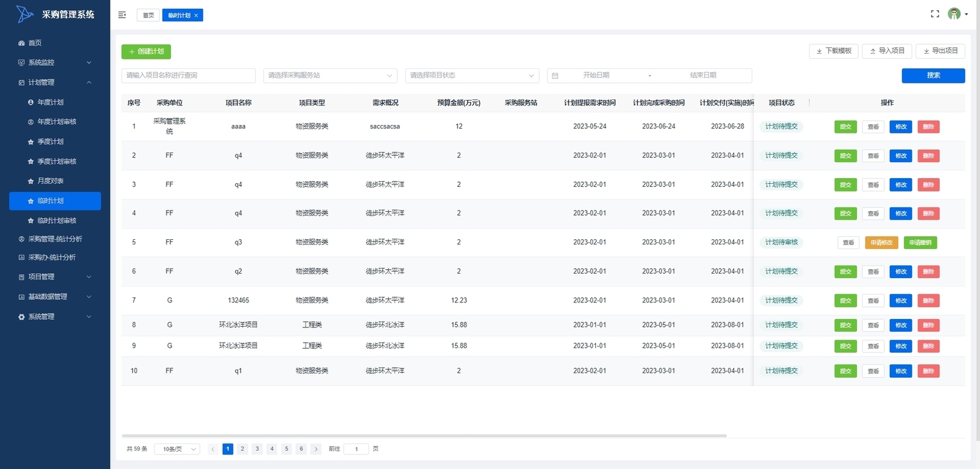Screen dimensions: 980x469
Task: Click the 开始日期 date field
Action: (x=596, y=75)
